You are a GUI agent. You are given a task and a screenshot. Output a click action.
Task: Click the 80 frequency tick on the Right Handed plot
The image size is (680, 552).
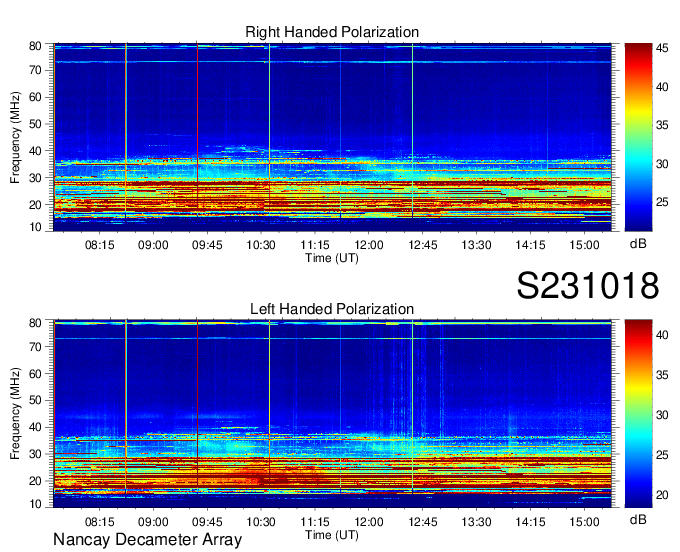click(35, 46)
